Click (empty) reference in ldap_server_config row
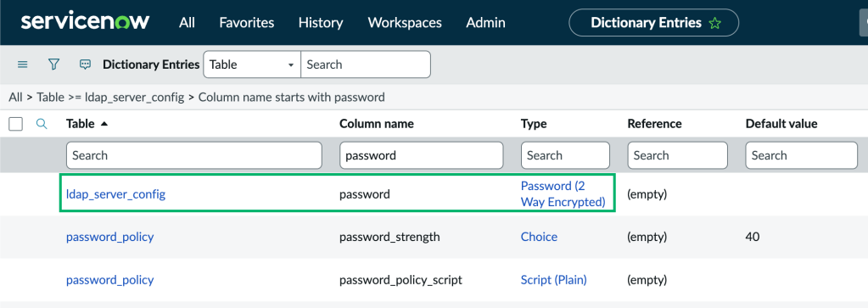 [647, 194]
